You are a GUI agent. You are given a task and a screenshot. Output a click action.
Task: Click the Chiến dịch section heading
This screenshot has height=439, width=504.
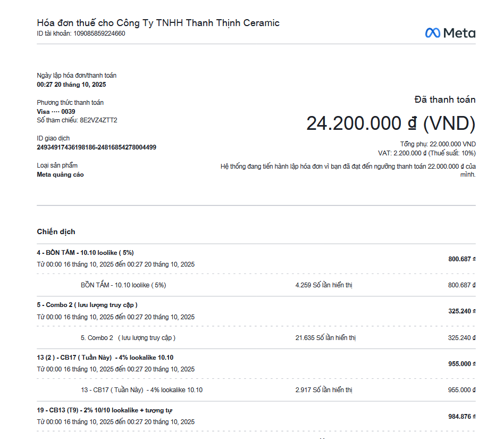point(56,232)
